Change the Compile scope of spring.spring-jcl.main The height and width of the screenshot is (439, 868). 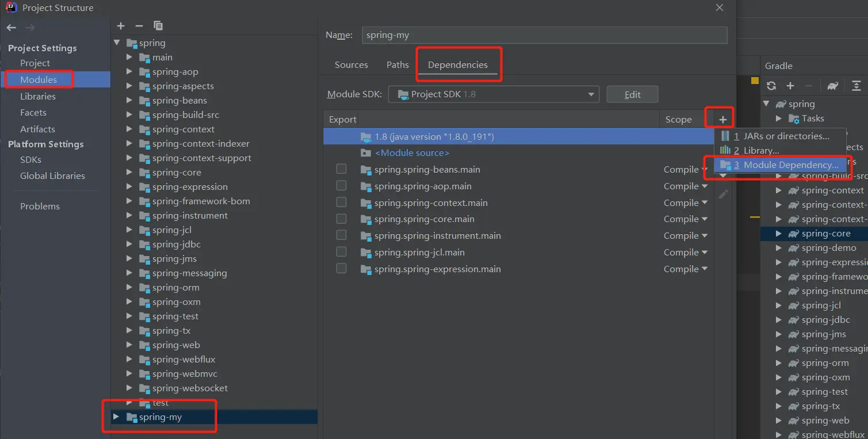point(686,253)
